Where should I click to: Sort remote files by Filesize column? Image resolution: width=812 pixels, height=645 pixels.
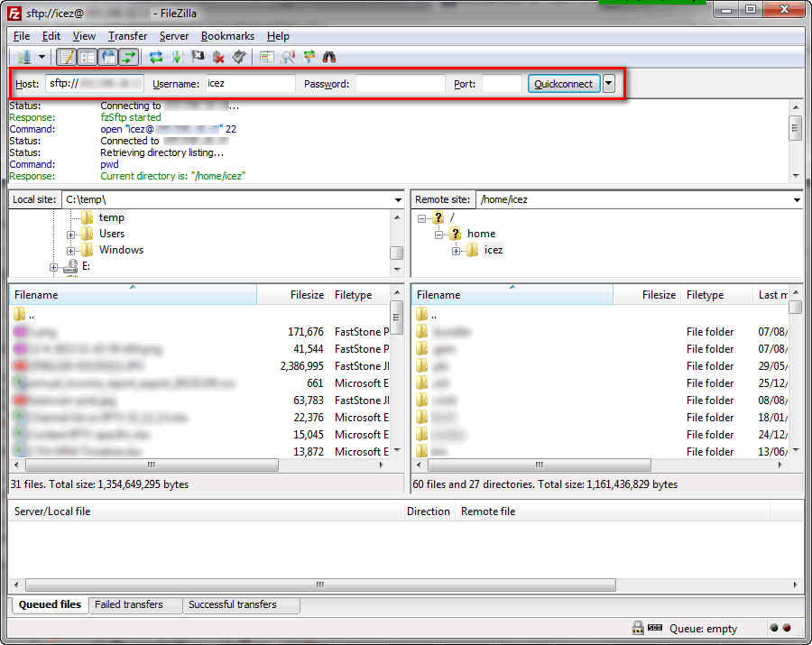point(647,295)
